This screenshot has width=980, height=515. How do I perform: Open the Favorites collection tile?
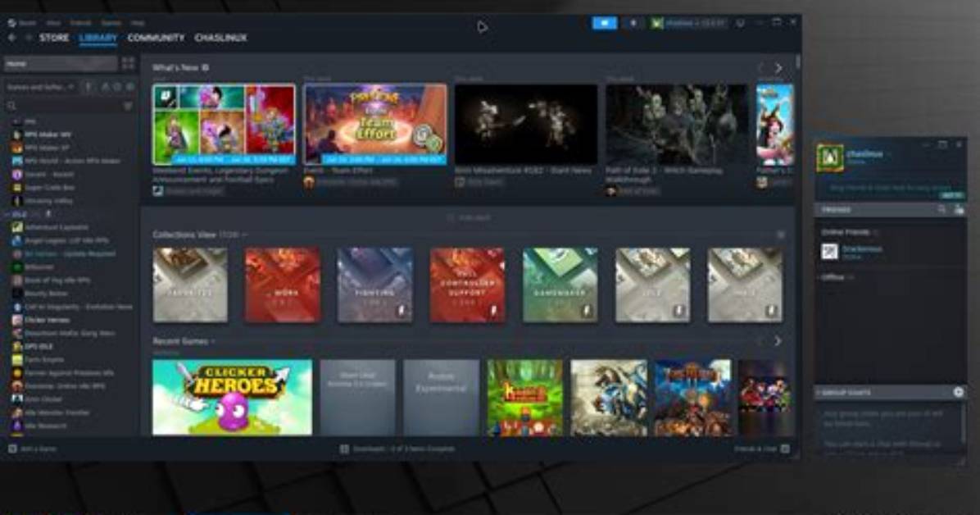click(190, 285)
